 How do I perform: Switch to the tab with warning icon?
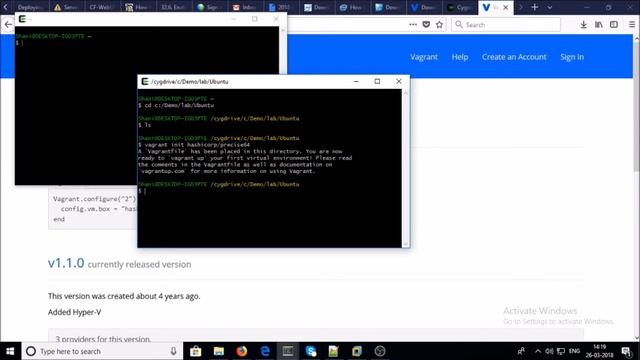[x=66, y=7]
